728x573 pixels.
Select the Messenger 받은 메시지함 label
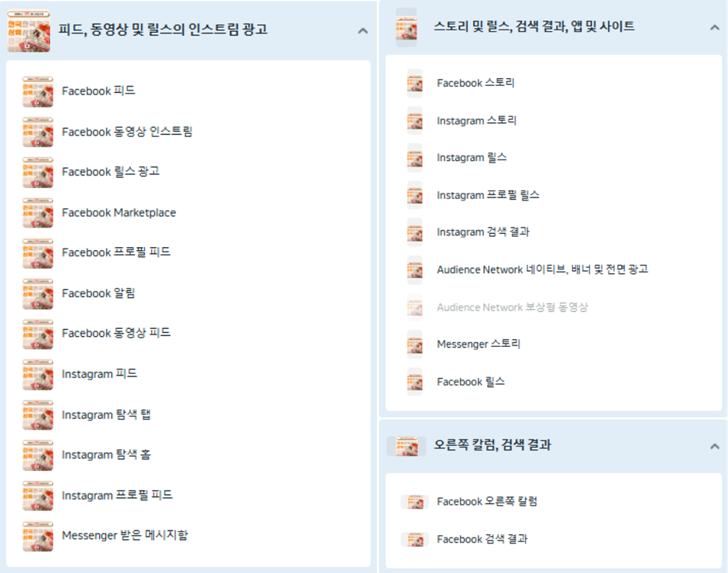click(125, 536)
